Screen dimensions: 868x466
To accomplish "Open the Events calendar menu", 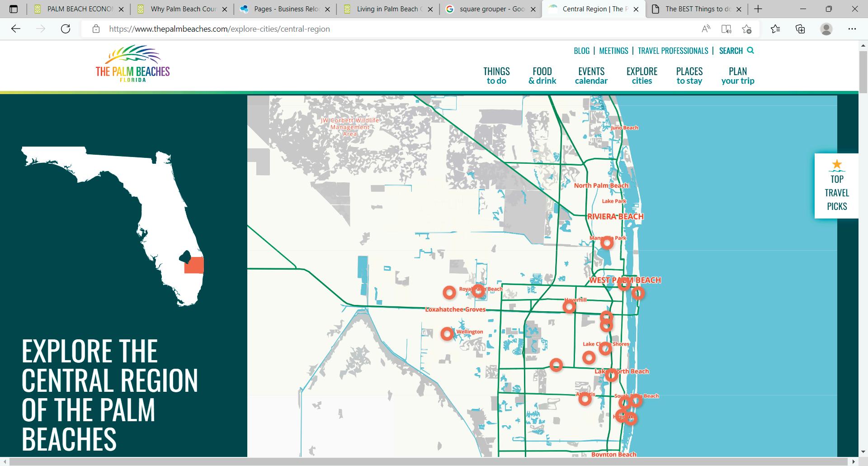I will (591, 76).
